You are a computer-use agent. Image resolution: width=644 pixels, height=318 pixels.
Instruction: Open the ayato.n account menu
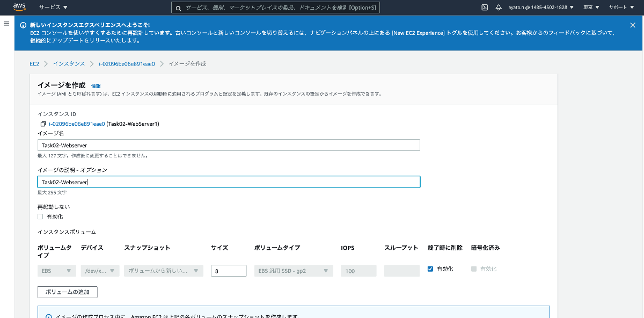541,8
